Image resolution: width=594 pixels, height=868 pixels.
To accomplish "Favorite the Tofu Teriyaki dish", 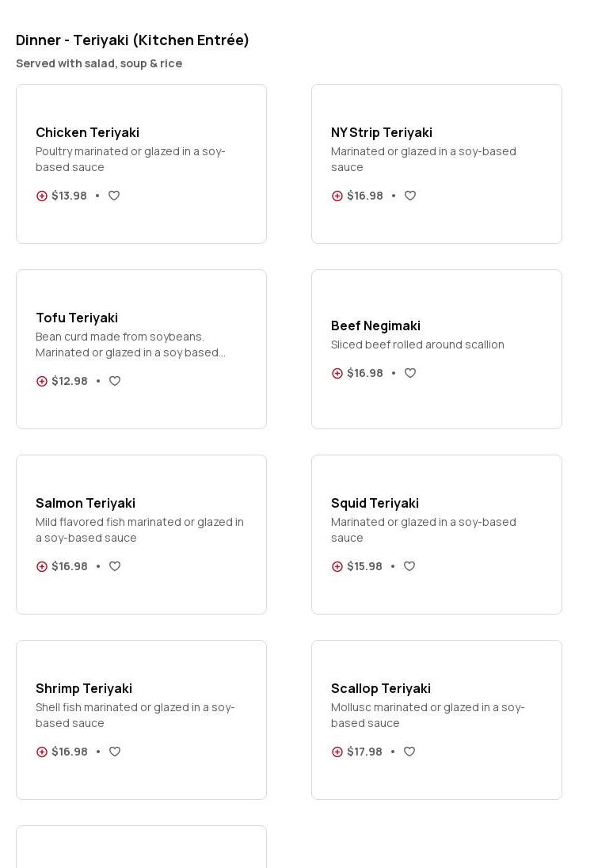I will (x=115, y=381).
